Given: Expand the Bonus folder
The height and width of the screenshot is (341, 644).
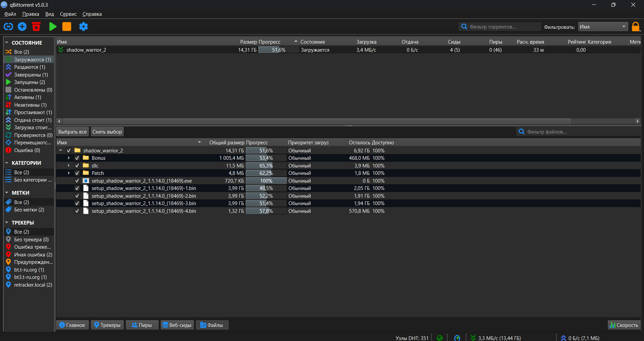Looking at the screenshot, I should pos(69,158).
